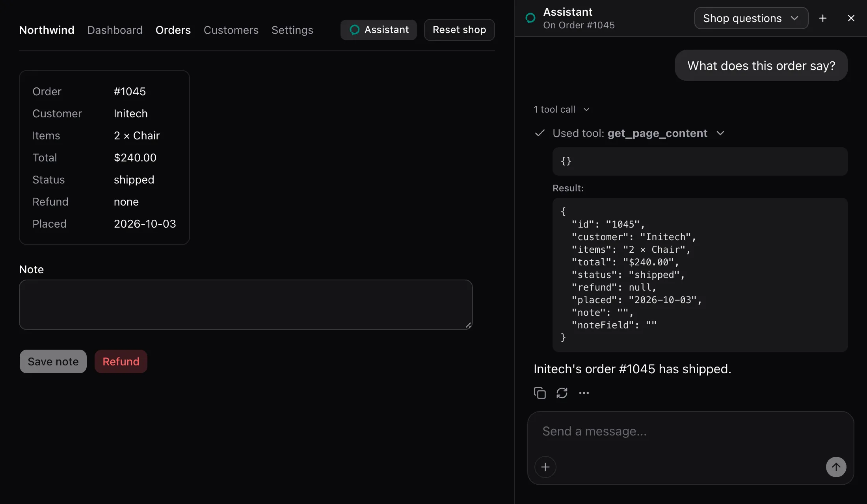Click the Northwind brand link
Image resolution: width=867 pixels, height=504 pixels.
pos(47,30)
